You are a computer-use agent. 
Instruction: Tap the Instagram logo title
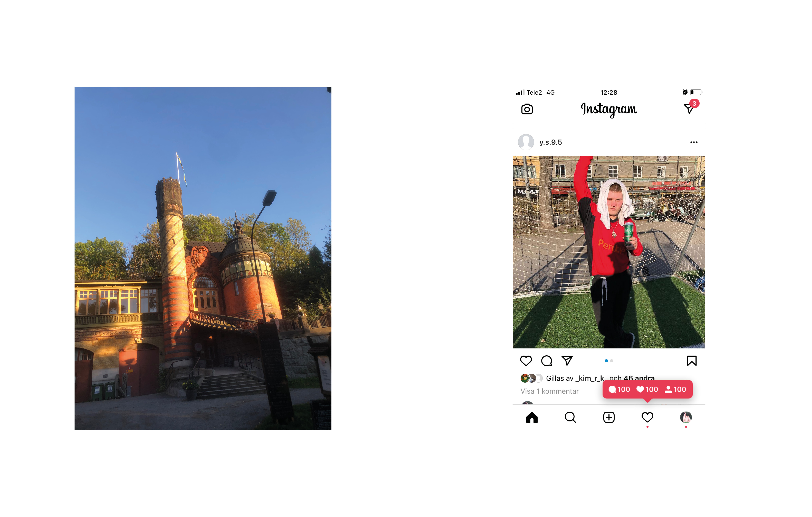click(x=609, y=109)
